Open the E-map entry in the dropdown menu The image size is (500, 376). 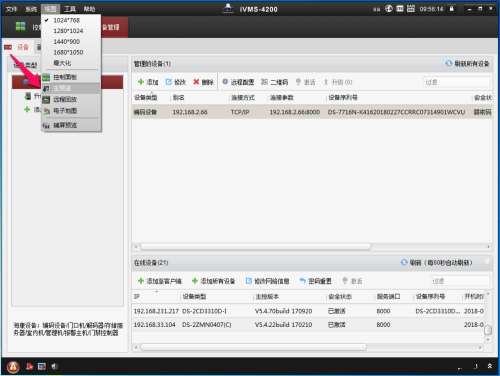[65, 111]
